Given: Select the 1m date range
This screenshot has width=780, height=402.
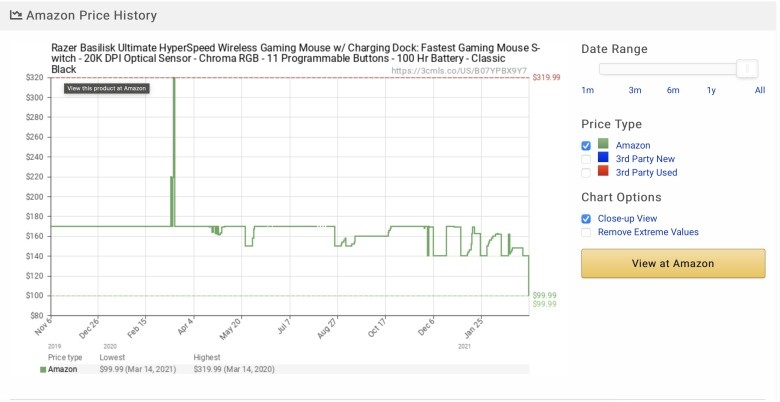Looking at the screenshot, I should 587,90.
